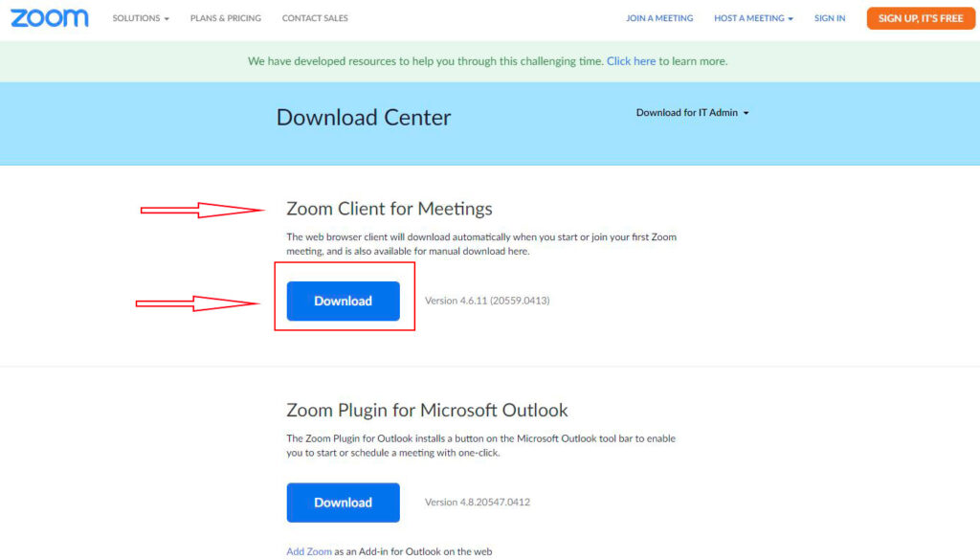Click the Zoom logo
The height and width of the screenshot is (560, 980).
tap(50, 18)
